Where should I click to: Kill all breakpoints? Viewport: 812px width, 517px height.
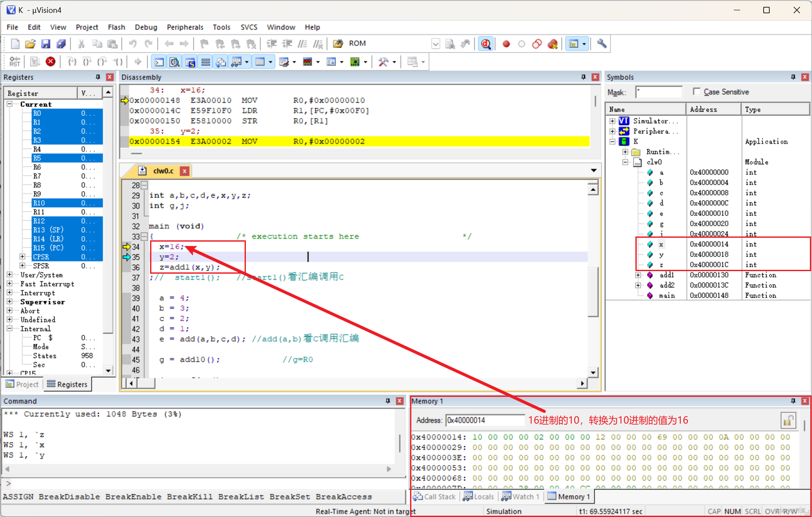(x=553, y=44)
